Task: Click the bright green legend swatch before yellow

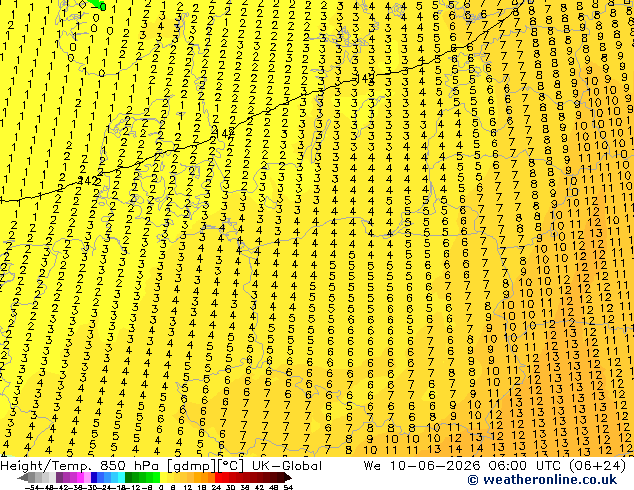Action: pyautogui.click(x=156, y=478)
